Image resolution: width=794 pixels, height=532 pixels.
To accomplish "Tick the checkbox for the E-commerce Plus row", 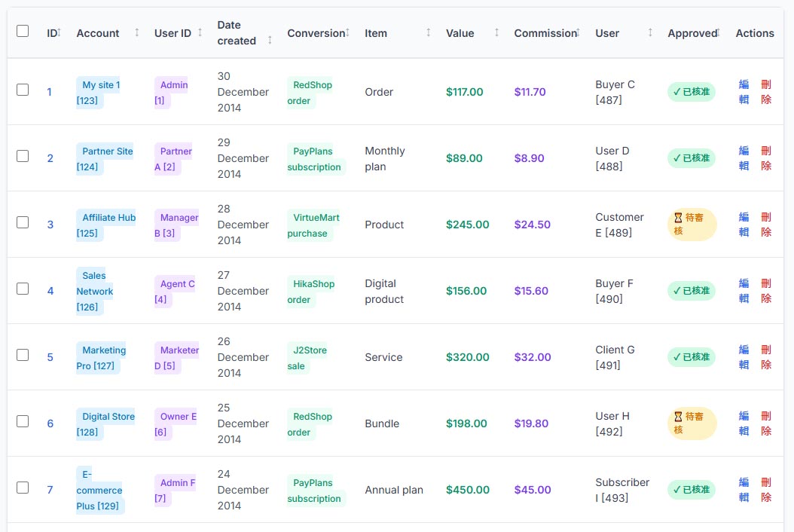I will [x=23, y=488].
